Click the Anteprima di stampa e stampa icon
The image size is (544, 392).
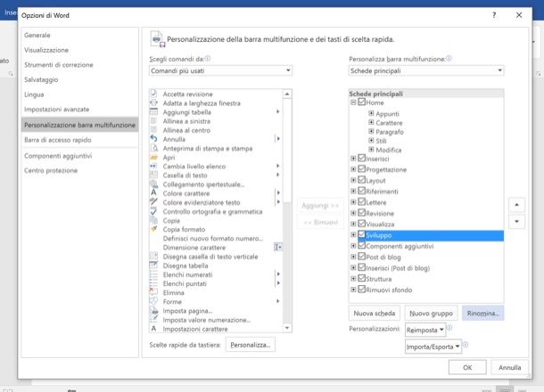153,148
